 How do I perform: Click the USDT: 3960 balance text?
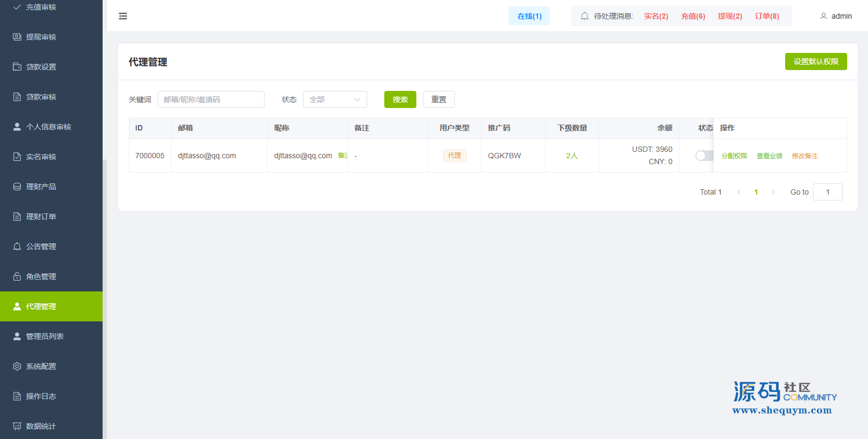(652, 149)
